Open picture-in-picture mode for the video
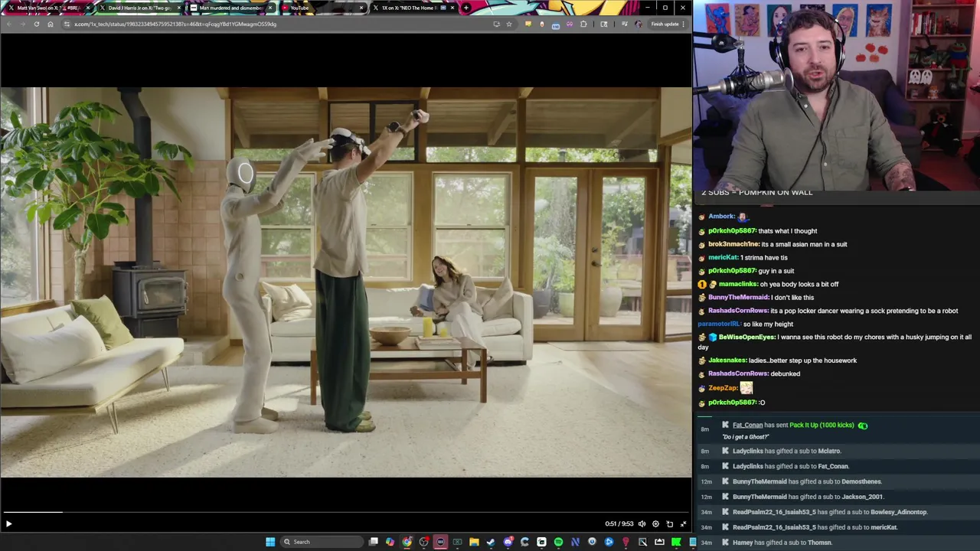This screenshot has height=551, width=980. point(669,524)
